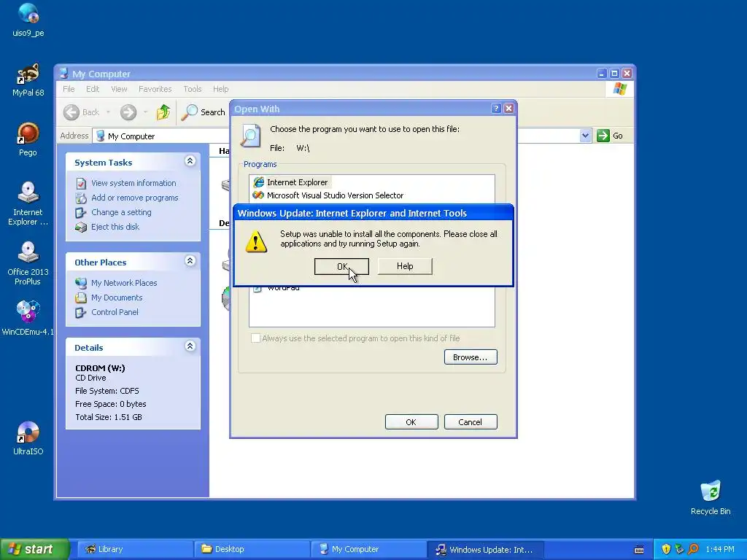Open the View menu in My Computer
747x560 pixels.
pyautogui.click(x=119, y=89)
